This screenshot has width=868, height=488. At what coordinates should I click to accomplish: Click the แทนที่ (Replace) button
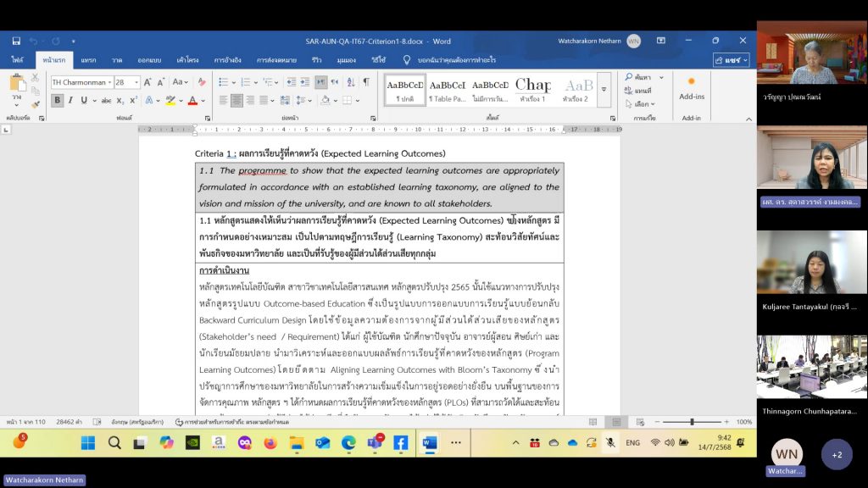638,91
